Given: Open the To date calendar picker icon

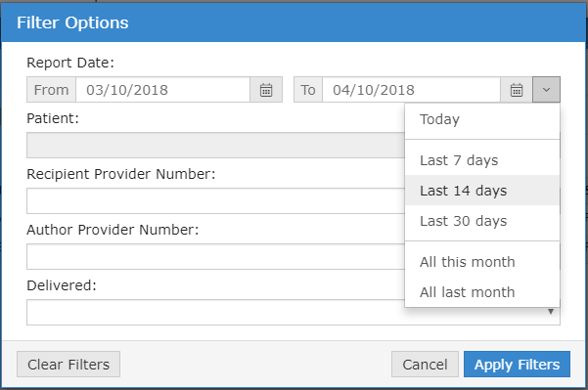Looking at the screenshot, I should pos(517,90).
